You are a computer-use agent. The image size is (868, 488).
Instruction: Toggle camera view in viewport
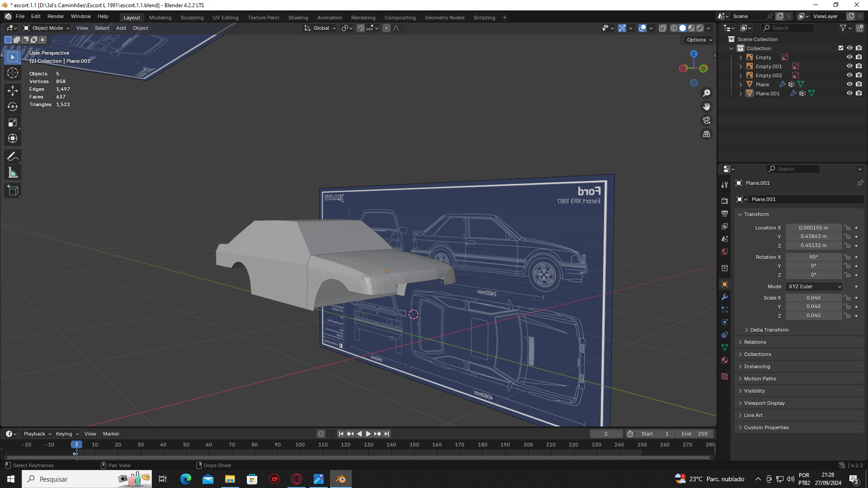pos(706,120)
